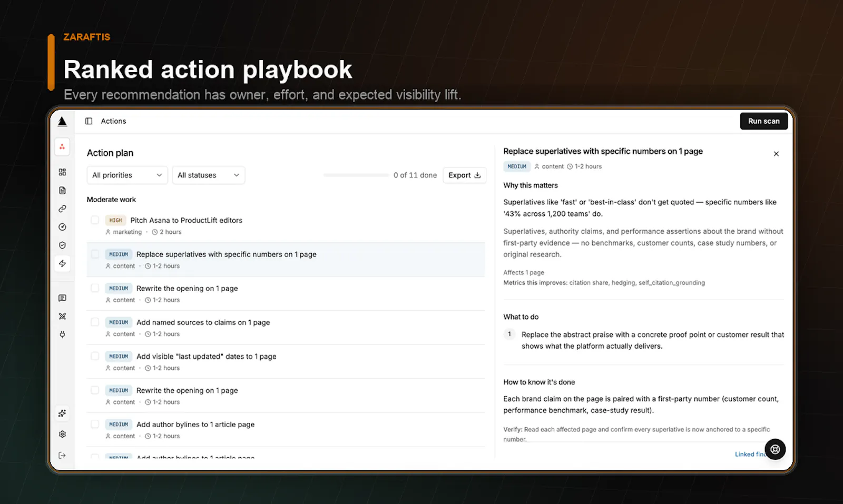
Task: Tick checkbox for Add visible "last updated" dates
Action: (95, 356)
